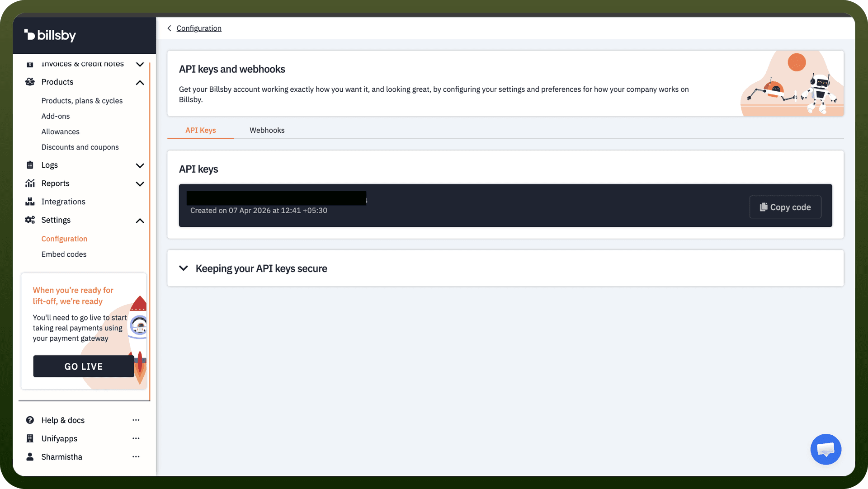Screen dimensions: 868x489
Task: Select the API Keys tab
Action: [x=201, y=130]
